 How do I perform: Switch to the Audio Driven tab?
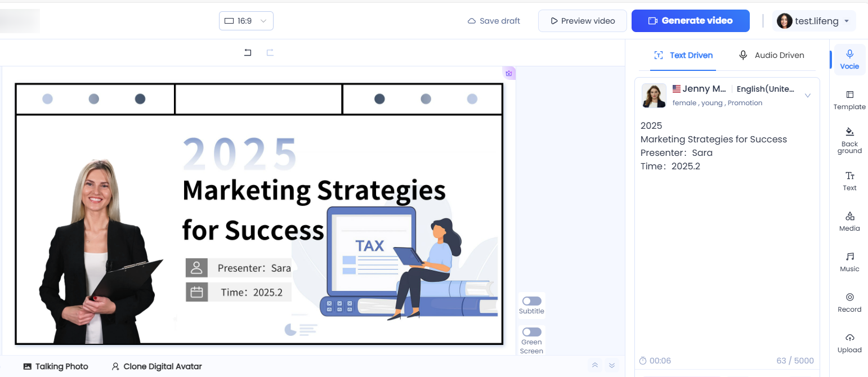pos(771,55)
